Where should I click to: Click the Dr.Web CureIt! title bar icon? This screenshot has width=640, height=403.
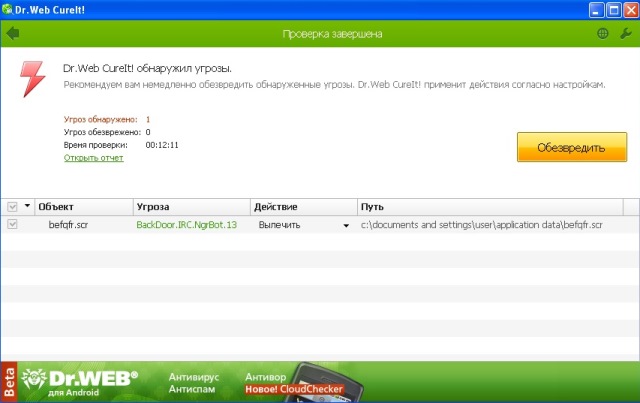(7, 9)
